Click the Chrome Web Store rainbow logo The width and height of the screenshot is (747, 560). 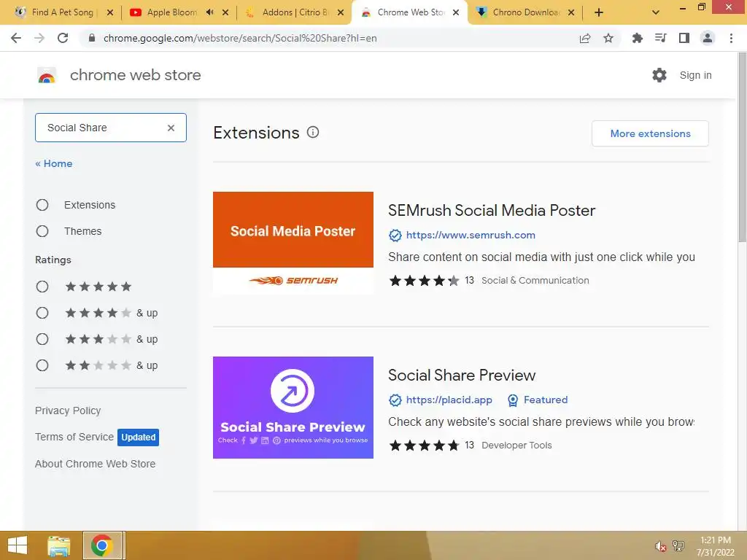coord(47,76)
